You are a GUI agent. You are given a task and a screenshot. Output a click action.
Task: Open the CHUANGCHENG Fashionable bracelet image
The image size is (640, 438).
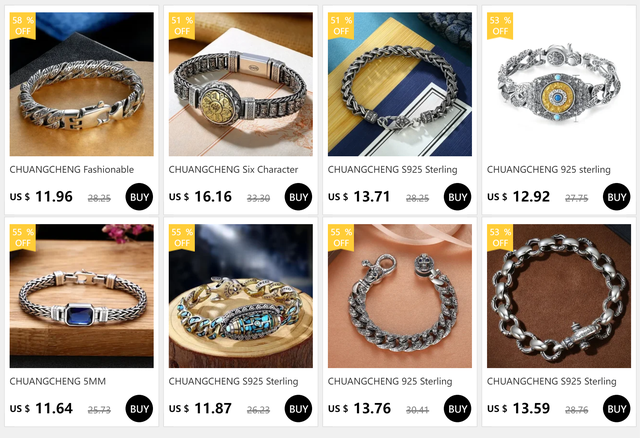82,84
